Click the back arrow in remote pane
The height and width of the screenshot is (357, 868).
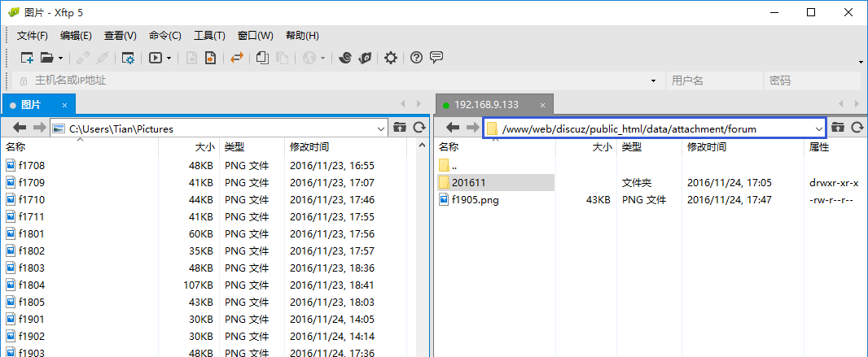point(453,128)
